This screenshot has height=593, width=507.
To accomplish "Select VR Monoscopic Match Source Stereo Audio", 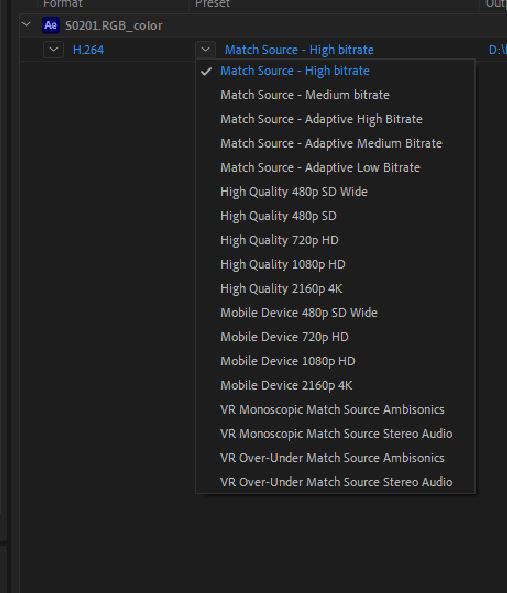I will [x=335, y=434].
